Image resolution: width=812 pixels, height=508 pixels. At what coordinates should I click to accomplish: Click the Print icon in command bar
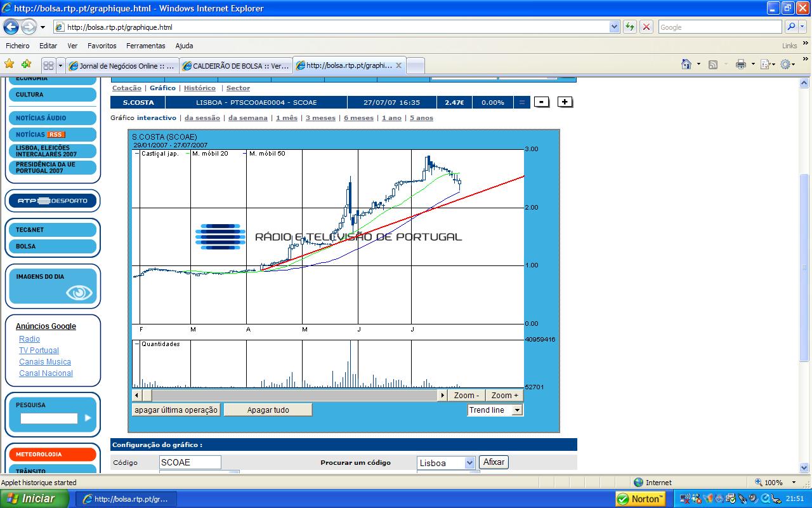[x=740, y=64]
